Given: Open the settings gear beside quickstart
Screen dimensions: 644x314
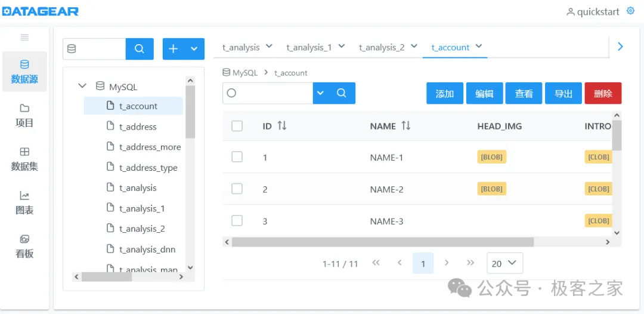Looking at the screenshot, I should 630,11.
